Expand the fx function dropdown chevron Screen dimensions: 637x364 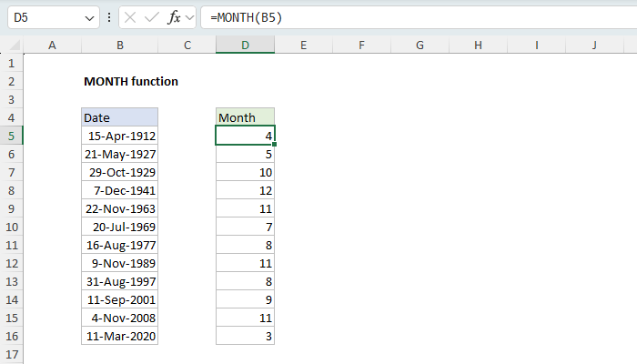pyautogui.click(x=190, y=17)
